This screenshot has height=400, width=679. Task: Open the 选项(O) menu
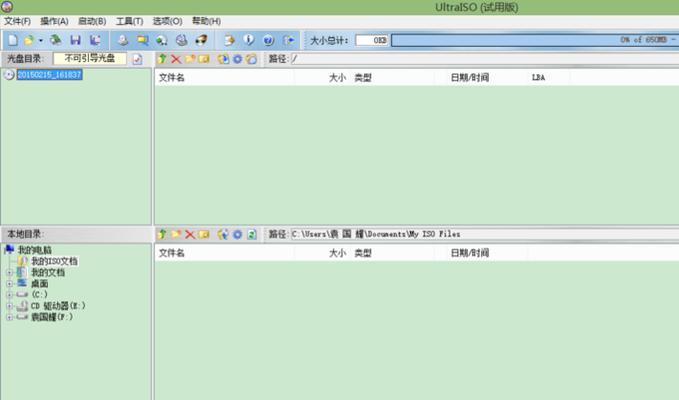167,21
